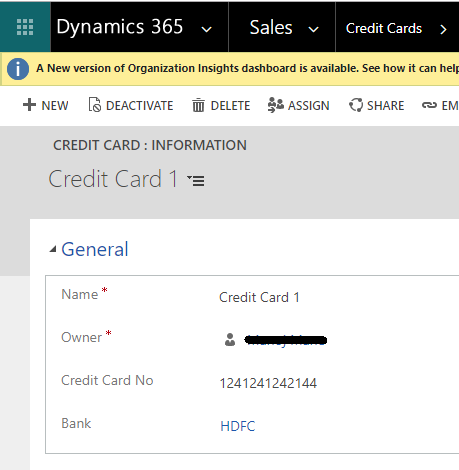
Task: Click the NEW command label
Action: (x=55, y=106)
